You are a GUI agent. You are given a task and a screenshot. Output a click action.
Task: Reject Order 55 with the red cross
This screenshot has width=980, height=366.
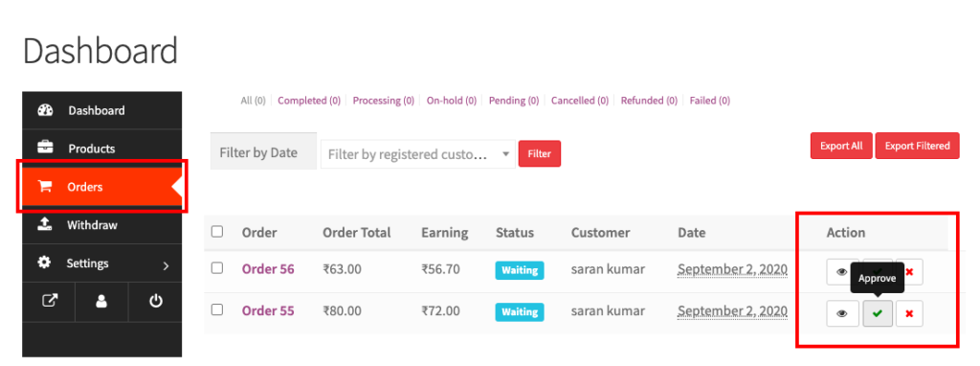909,313
